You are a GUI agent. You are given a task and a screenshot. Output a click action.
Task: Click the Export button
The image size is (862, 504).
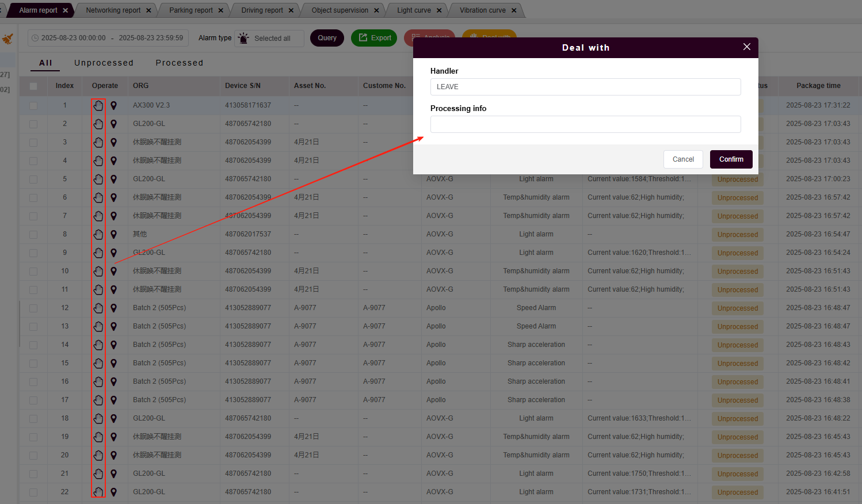[374, 38]
